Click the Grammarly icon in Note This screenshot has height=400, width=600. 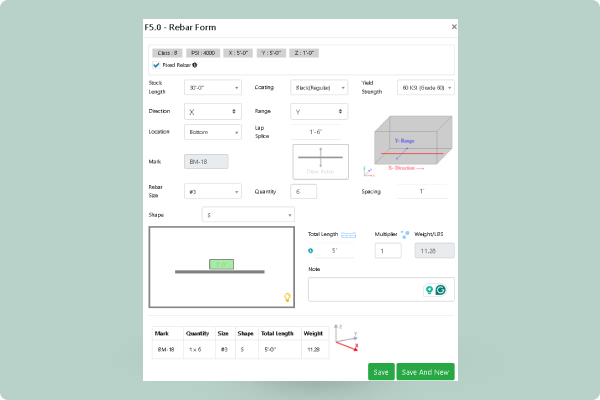(x=440, y=289)
